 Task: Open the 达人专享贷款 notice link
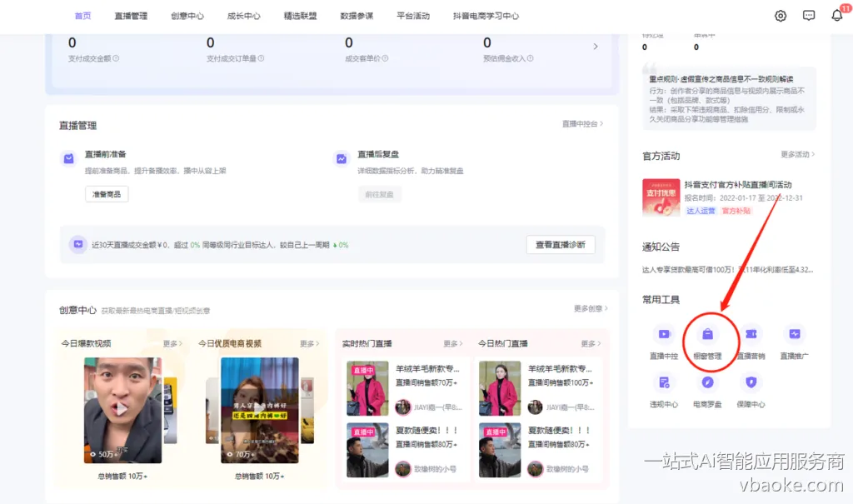coord(727,269)
